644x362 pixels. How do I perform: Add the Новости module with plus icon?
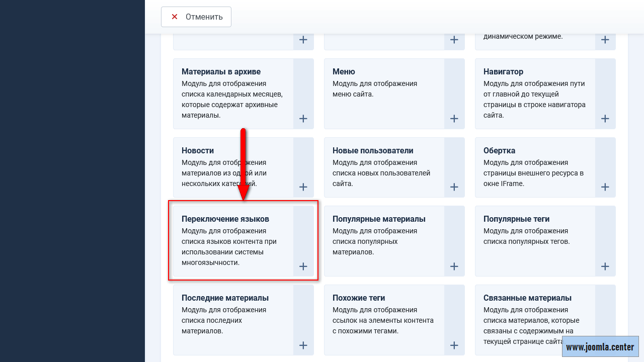pyautogui.click(x=303, y=187)
